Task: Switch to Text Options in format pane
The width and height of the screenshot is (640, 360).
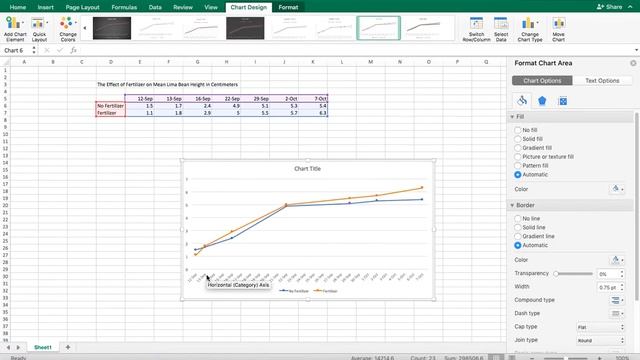Action: (602, 81)
